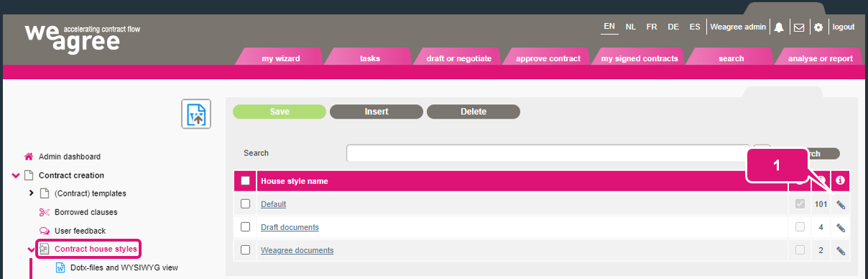This screenshot has width=868, height=279.
Task: Click the Weagree admin user name
Action: pyautogui.click(x=738, y=27)
